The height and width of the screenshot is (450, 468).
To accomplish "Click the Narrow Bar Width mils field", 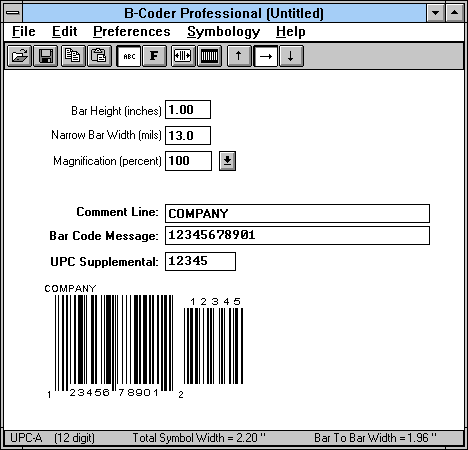I will coord(188,135).
